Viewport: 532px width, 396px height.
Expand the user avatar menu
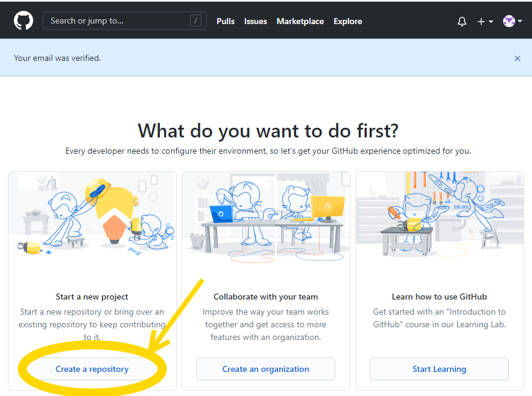click(512, 21)
